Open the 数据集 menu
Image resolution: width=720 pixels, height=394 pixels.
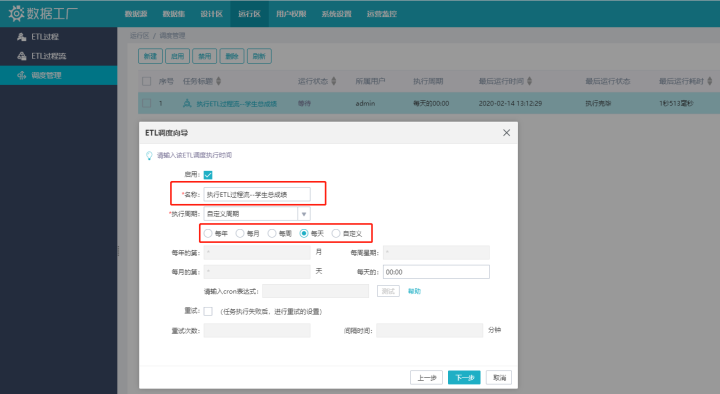point(174,14)
